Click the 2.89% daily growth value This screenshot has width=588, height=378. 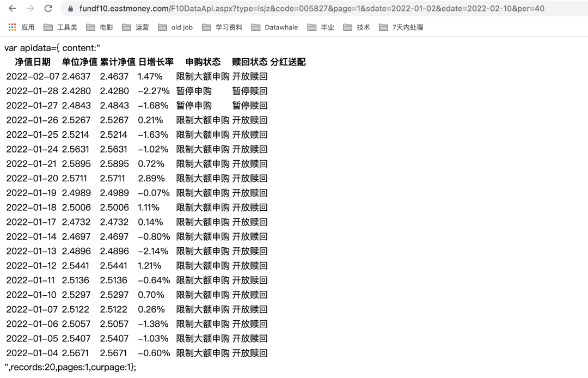[x=151, y=179]
